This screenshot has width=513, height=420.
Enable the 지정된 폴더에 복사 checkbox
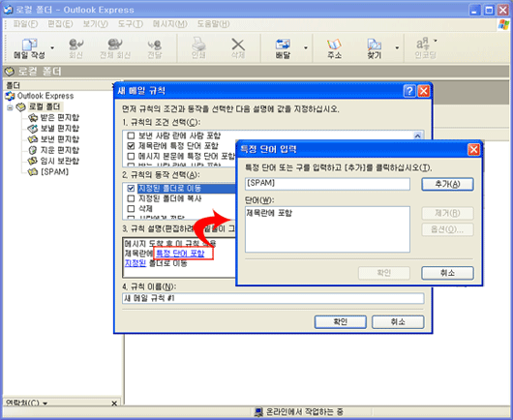coord(131,198)
